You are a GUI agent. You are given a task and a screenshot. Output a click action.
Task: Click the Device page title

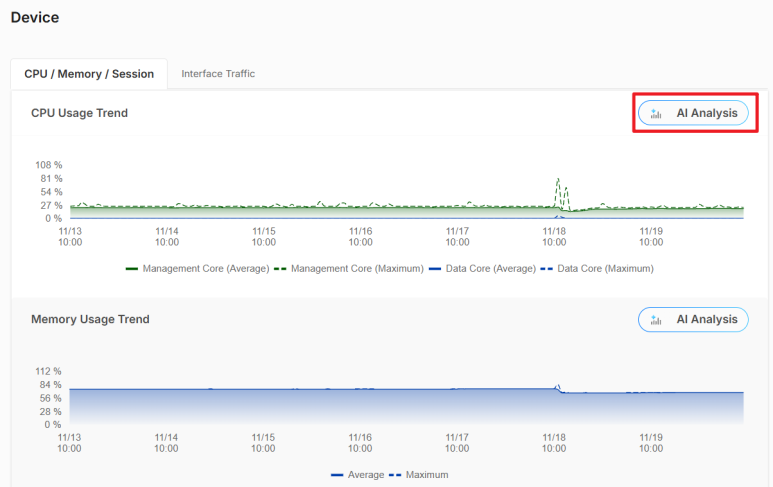tap(35, 17)
